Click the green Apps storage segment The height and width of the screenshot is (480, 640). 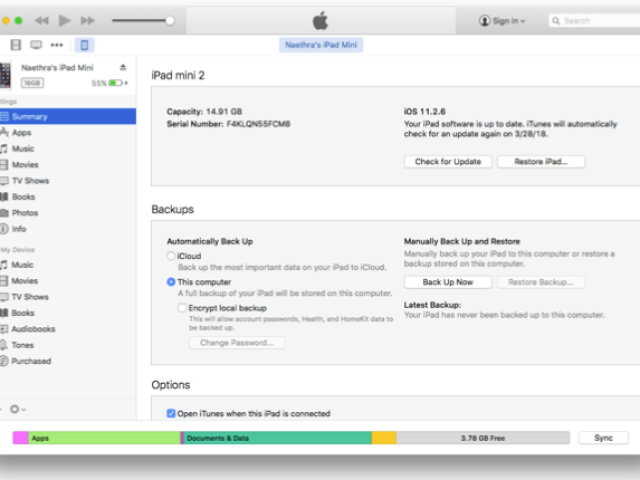[x=104, y=438]
